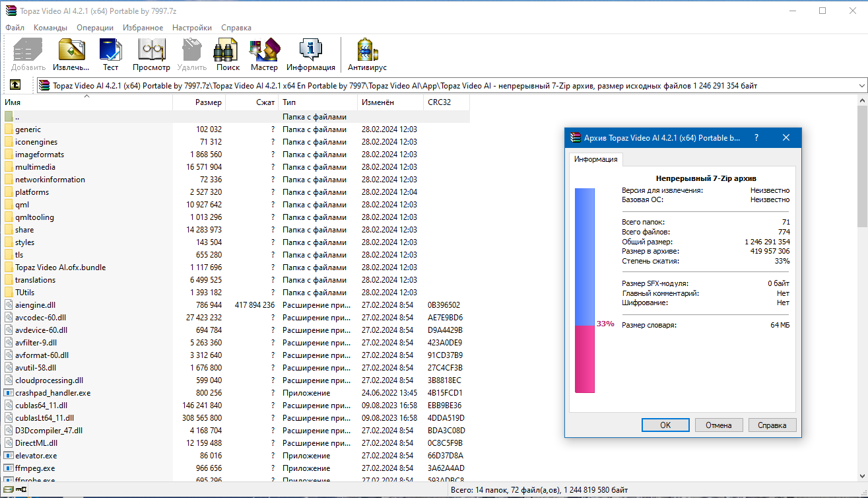Viewport: 868px width, 498px height.
Task: Select the styles folder name
Action: (25, 242)
